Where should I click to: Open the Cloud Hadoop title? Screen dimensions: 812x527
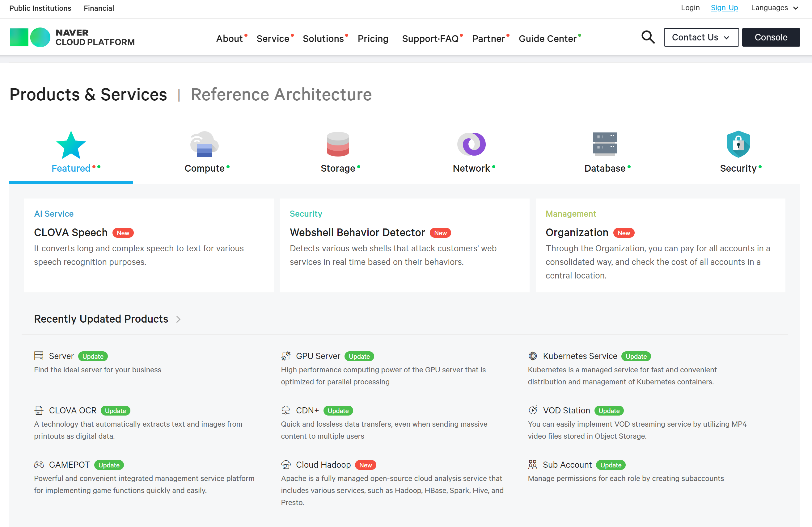(323, 465)
